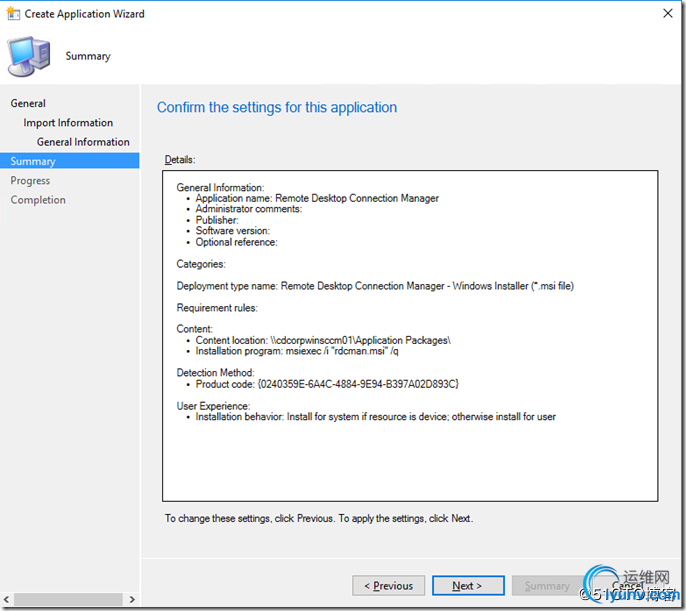Image resolution: width=686 pixels, height=611 pixels.
Task: Click the 'Publisher:' line in details
Action: click(217, 220)
